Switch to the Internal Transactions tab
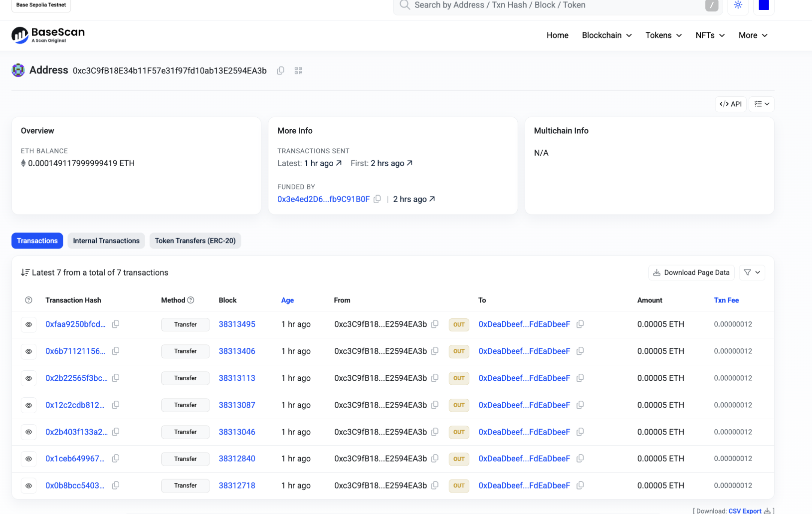This screenshot has height=514, width=812. click(106, 241)
